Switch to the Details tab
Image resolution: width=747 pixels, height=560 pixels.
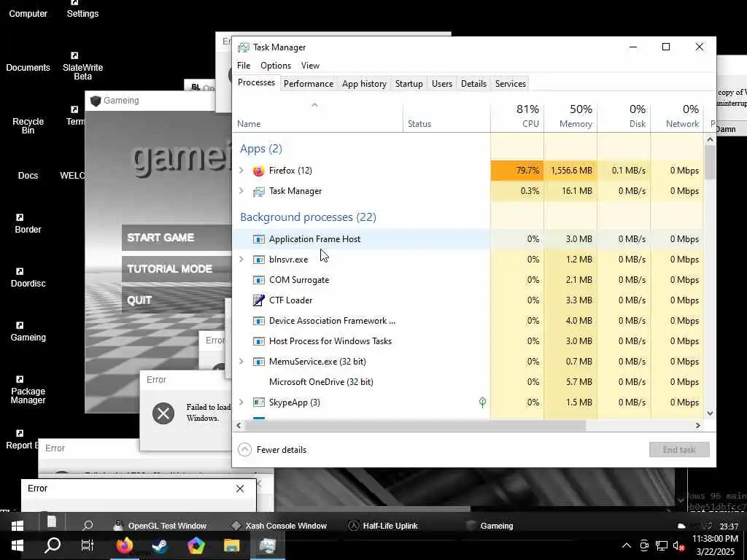pos(473,84)
